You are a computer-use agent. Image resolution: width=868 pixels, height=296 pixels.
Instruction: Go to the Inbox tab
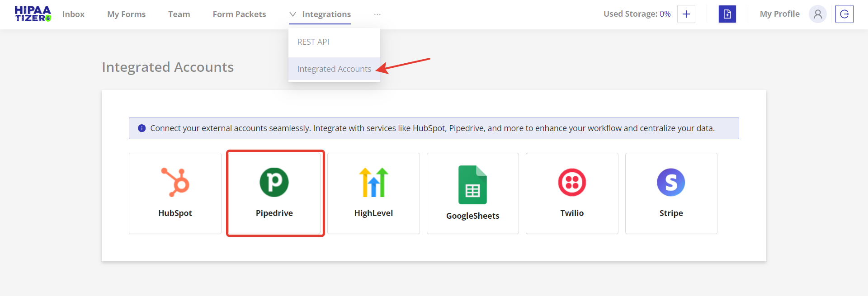73,14
